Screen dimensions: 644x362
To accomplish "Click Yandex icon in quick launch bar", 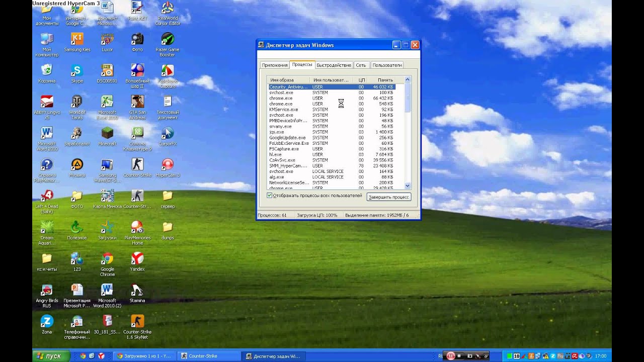I will [101, 355].
